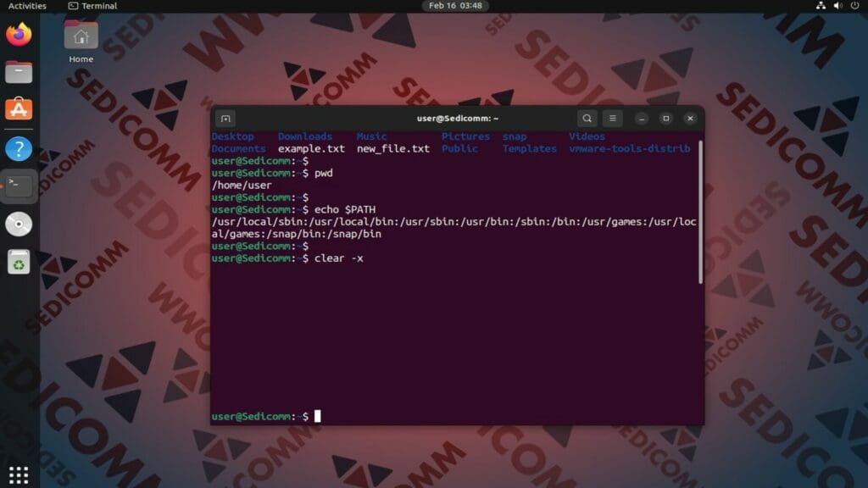
Task: Show Applications grid button
Action: (x=19, y=474)
